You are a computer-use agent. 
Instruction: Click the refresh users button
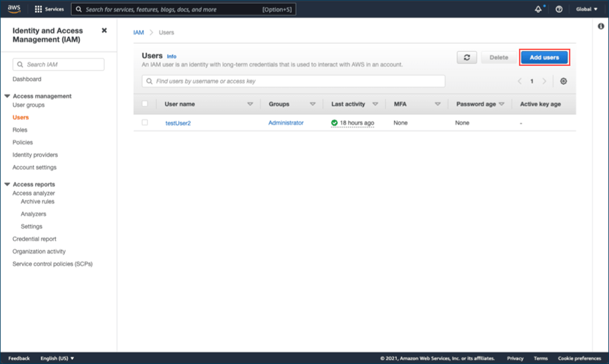[467, 57]
